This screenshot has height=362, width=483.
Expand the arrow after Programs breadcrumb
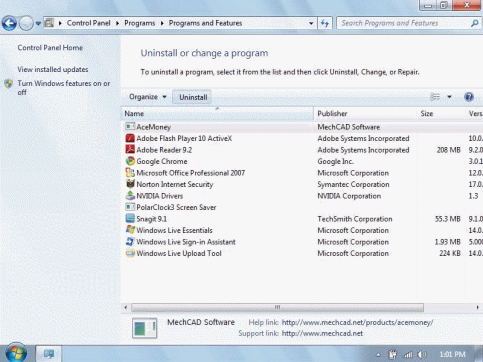[162, 23]
